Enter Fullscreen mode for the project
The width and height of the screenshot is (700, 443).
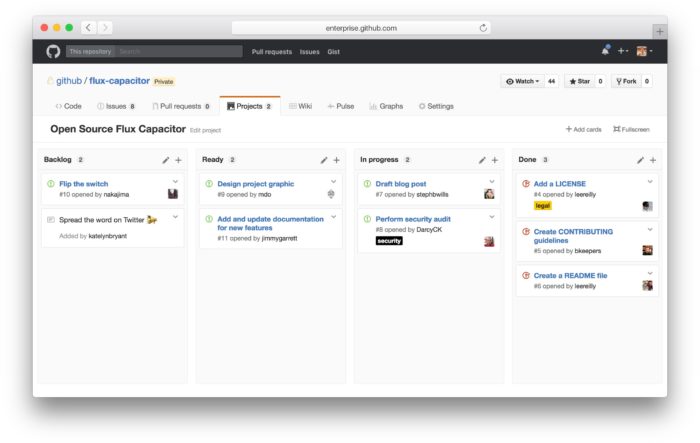(631, 129)
